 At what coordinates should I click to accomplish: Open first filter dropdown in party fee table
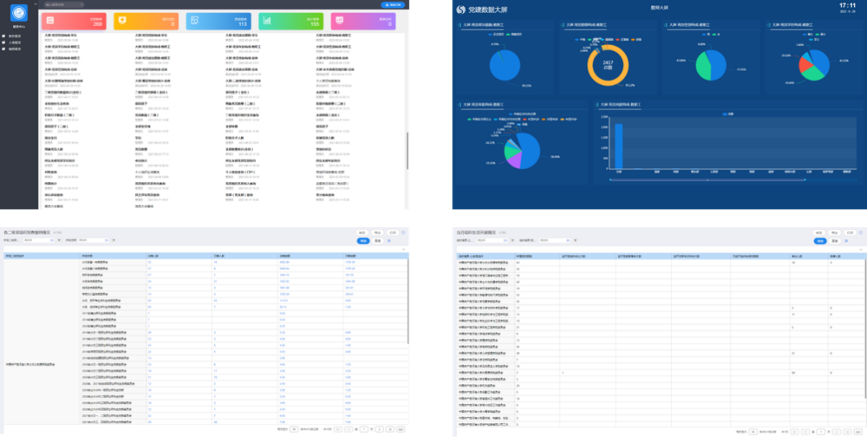point(39,240)
